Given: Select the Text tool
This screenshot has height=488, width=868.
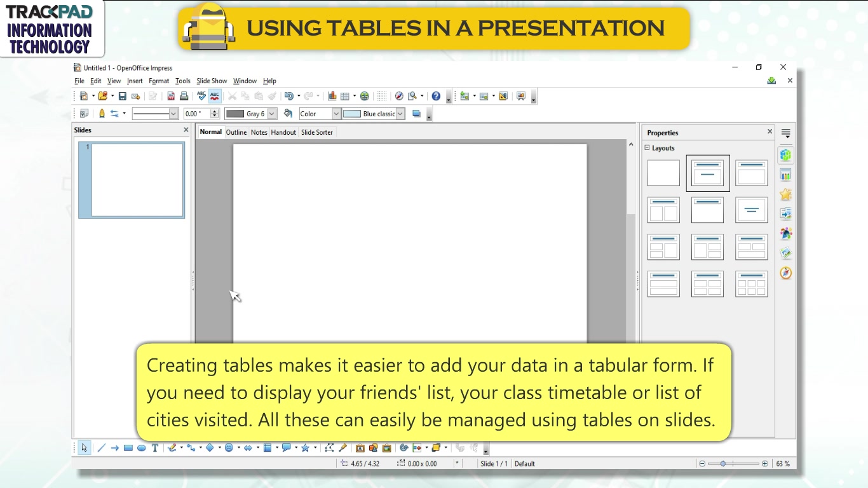Looking at the screenshot, I should pos(154,448).
